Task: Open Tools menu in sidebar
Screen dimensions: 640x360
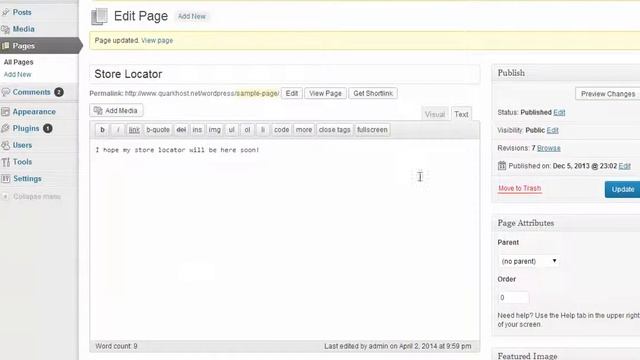Action: point(22,162)
